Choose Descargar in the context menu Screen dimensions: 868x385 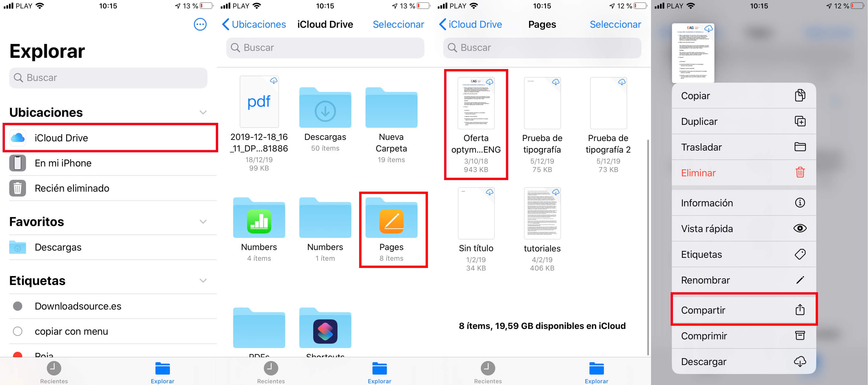(744, 361)
